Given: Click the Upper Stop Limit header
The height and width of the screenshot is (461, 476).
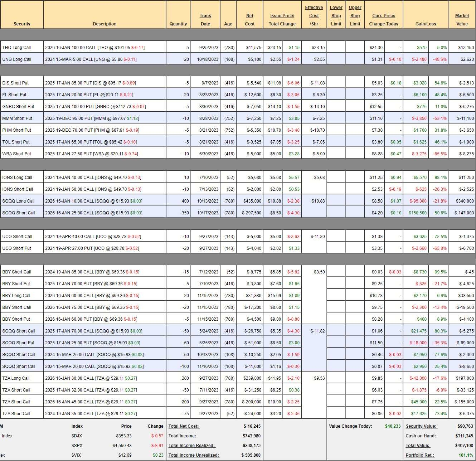Looking at the screenshot, I should (355, 16).
